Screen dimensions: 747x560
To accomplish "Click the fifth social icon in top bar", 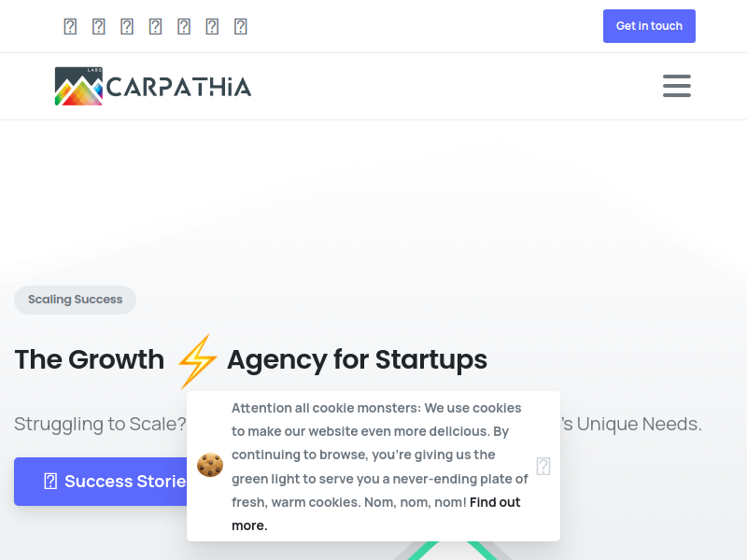I will [x=184, y=26].
